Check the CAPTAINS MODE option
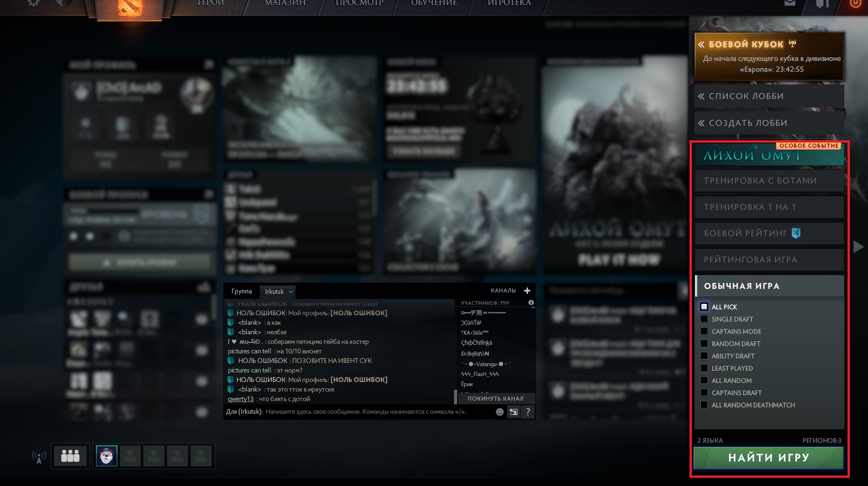868x486 pixels. tap(704, 332)
